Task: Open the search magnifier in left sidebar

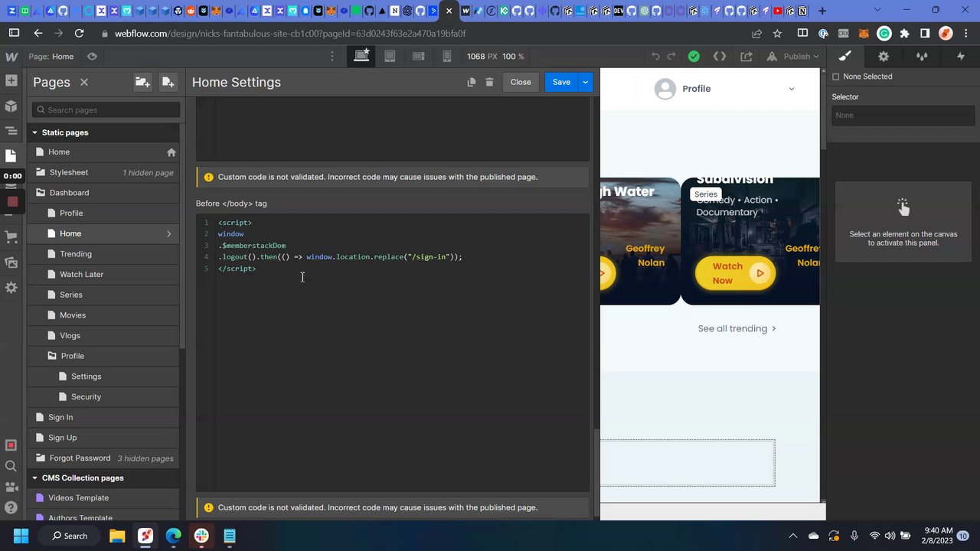Action: (x=11, y=466)
